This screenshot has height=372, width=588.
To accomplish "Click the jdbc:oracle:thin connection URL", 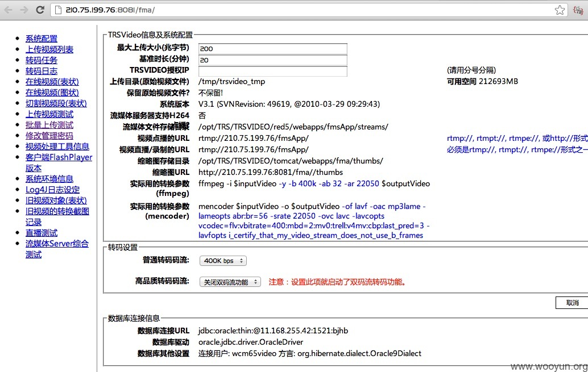I will click(x=274, y=331).
